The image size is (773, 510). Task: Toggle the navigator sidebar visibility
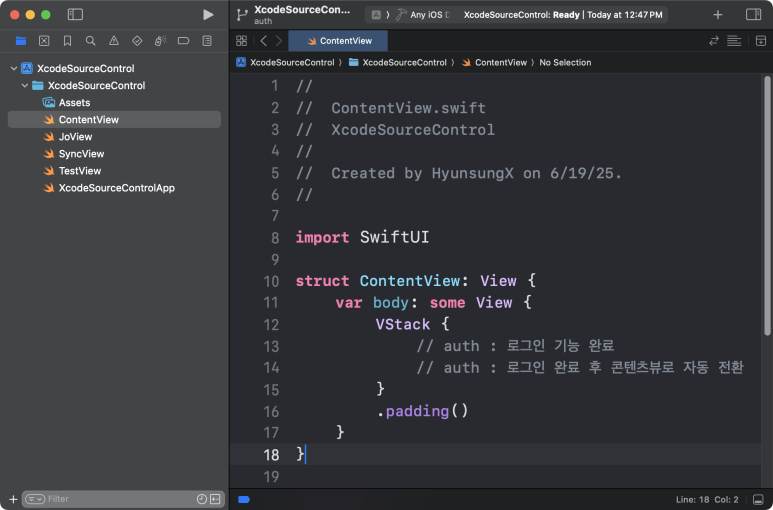click(x=75, y=14)
